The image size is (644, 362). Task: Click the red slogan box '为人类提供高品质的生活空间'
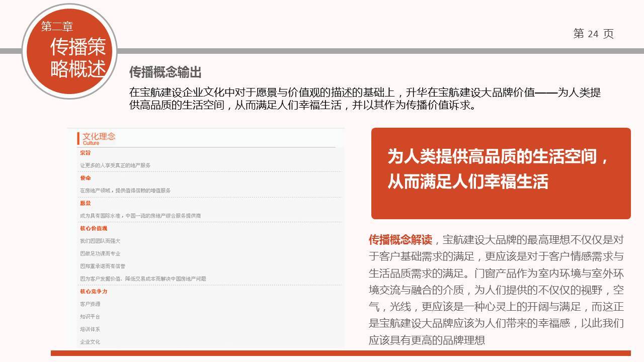(501, 173)
